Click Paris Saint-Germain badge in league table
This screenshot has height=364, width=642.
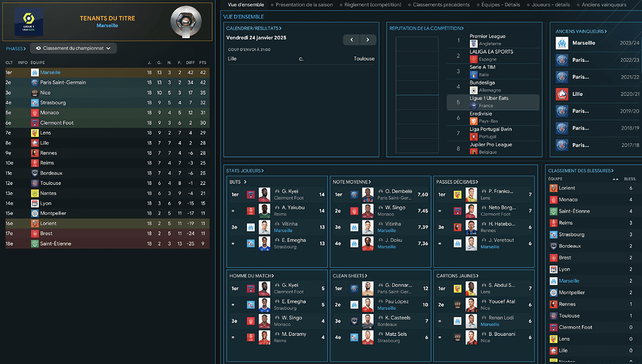35,83
